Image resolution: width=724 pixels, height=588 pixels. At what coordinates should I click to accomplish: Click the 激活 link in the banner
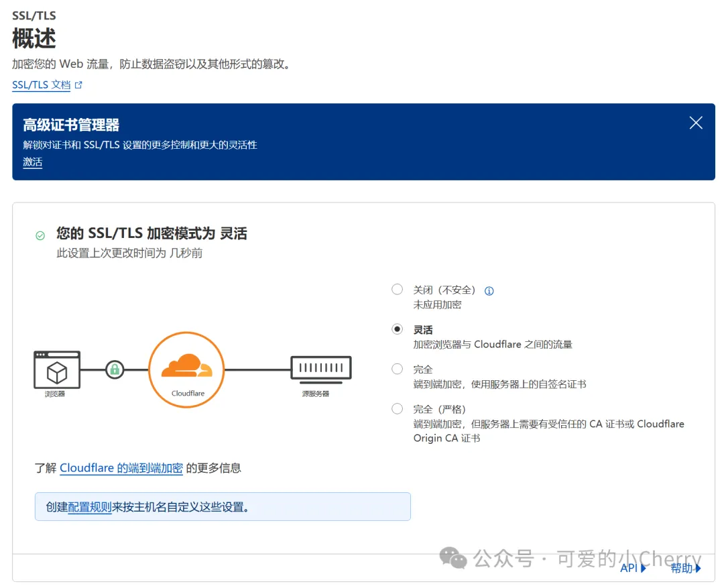pyautogui.click(x=32, y=162)
